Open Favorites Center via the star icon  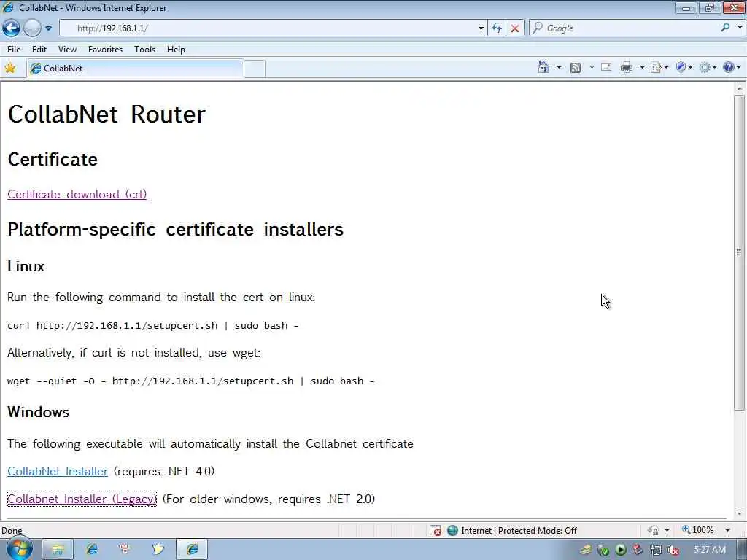pyautogui.click(x=9, y=68)
